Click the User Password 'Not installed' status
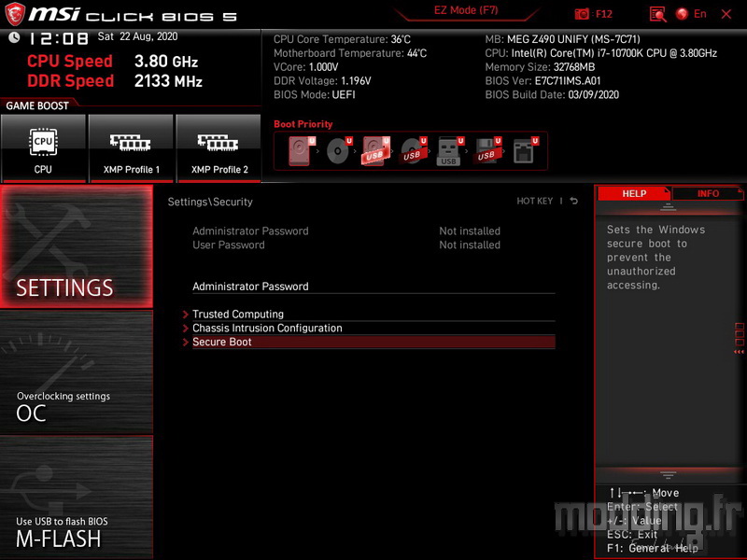 point(470,245)
